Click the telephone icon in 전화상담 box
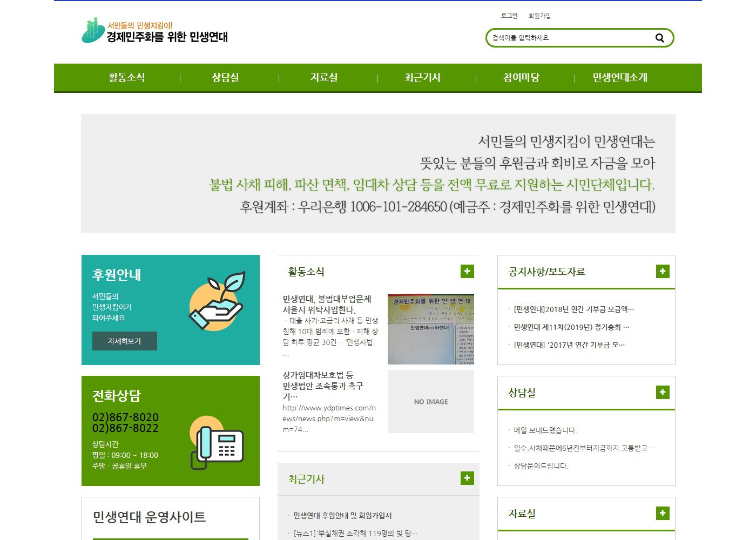756x540 pixels. coord(218,443)
